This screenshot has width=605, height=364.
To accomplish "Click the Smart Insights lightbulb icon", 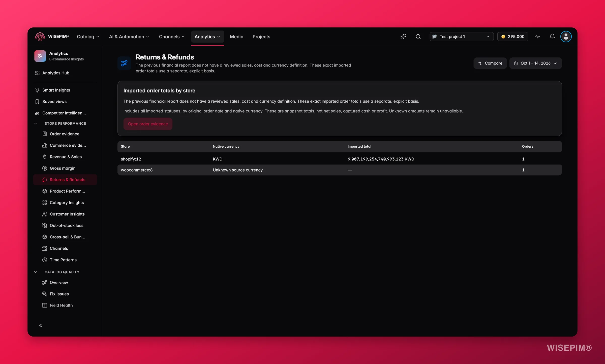I will point(37,90).
